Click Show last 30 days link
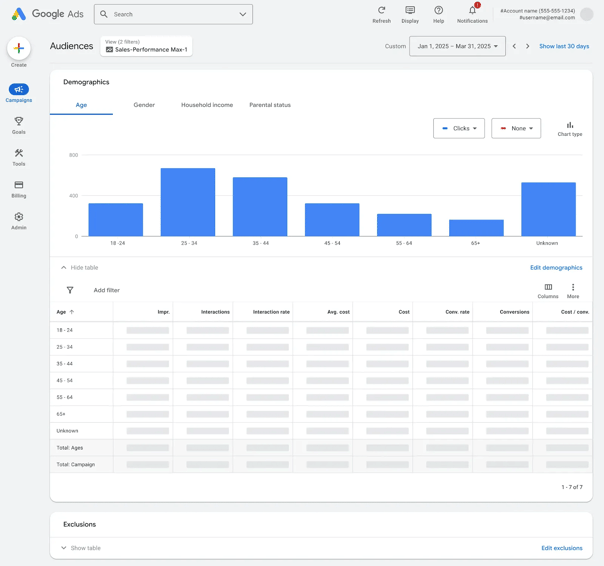Viewport: 604px width, 566px height. coord(564,46)
